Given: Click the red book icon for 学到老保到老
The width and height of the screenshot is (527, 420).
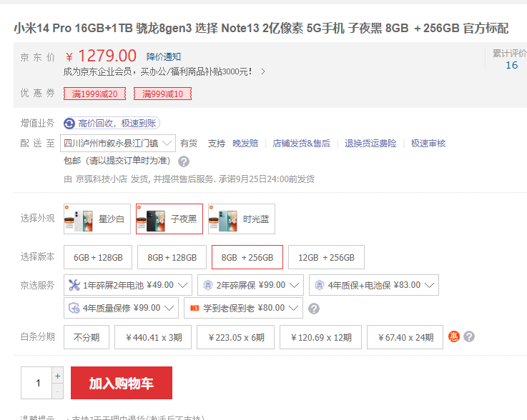Looking at the screenshot, I should pos(194,308).
